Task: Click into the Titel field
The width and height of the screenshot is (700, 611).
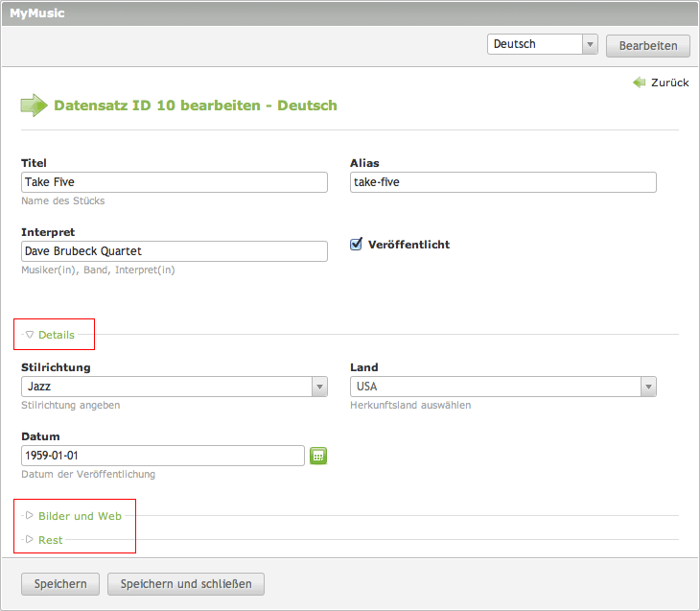Action: [174, 182]
